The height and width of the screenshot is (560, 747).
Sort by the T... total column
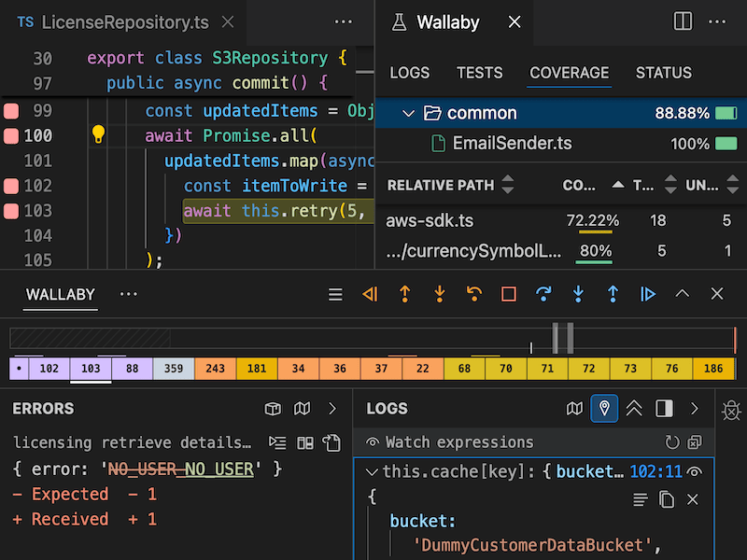point(655,185)
